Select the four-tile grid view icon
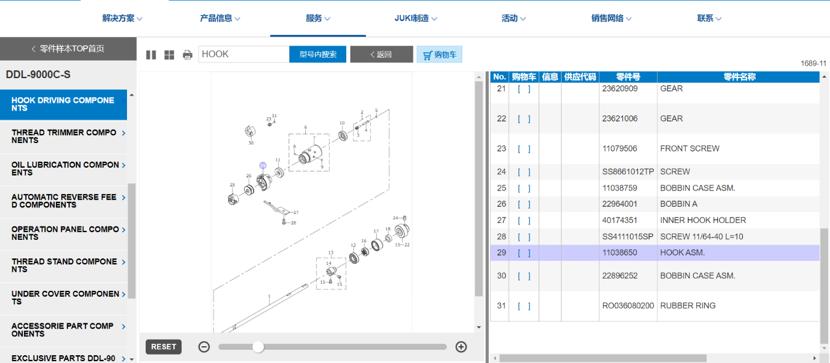This screenshot has height=363, width=830. tap(169, 55)
